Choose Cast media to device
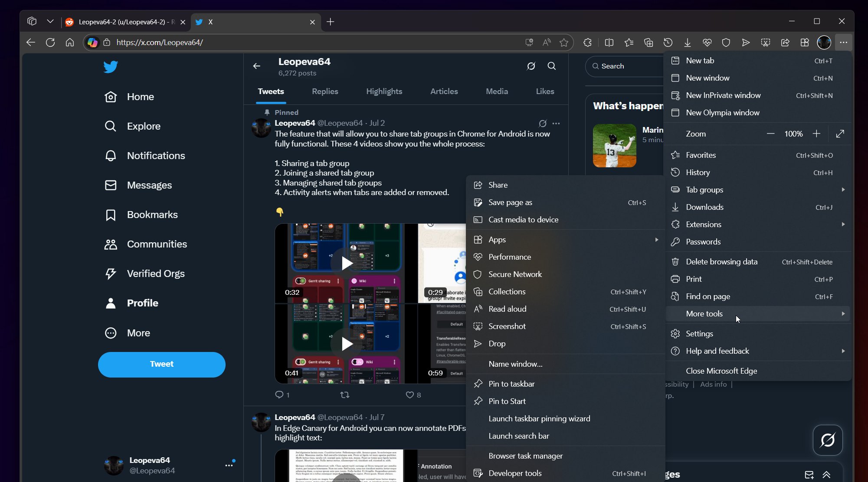Image resolution: width=868 pixels, height=482 pixels. point(566,220)
